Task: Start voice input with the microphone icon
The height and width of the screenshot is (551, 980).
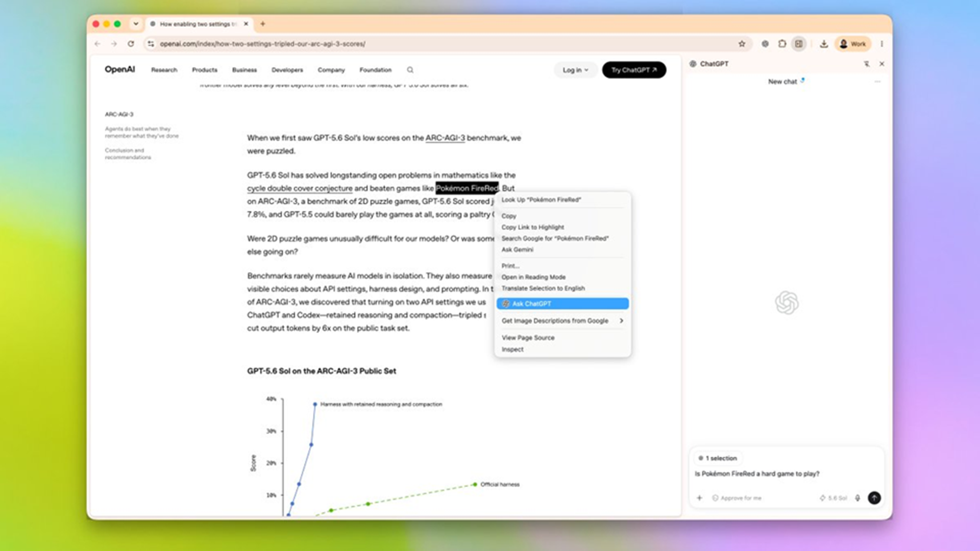Action: point(857,498)
